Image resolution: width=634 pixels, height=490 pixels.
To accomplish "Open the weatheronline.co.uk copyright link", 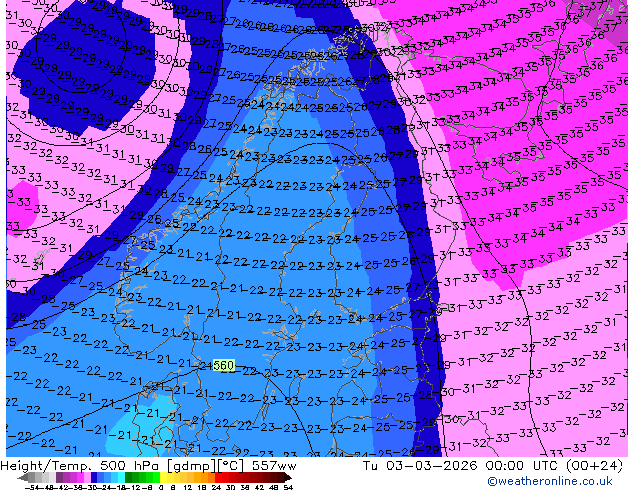I will 549,481.
